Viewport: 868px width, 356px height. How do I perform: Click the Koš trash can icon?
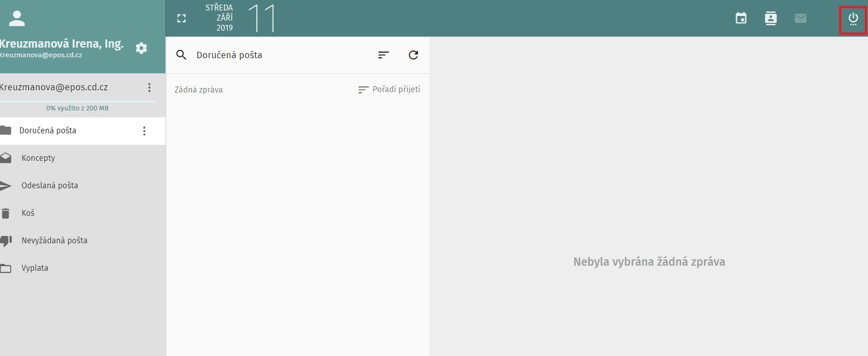5,213
